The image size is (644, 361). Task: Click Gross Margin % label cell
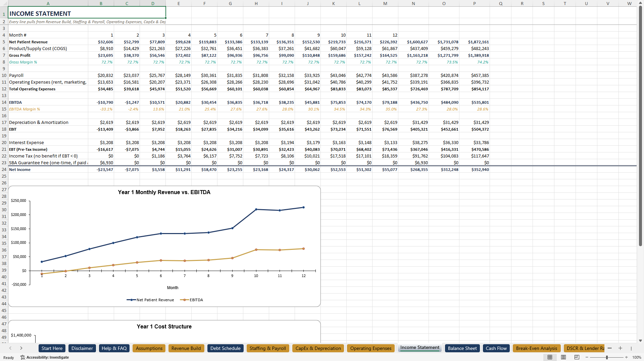pos(48,62)
